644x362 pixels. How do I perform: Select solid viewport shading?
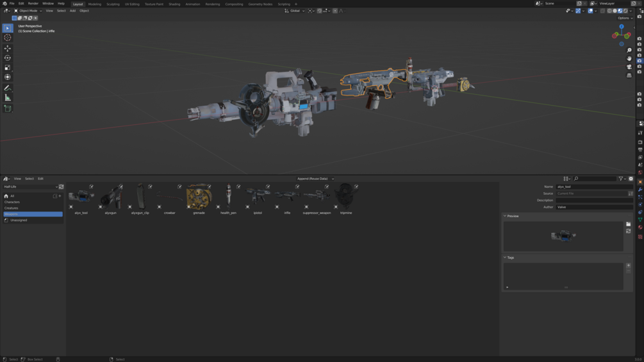pos(615,11)
